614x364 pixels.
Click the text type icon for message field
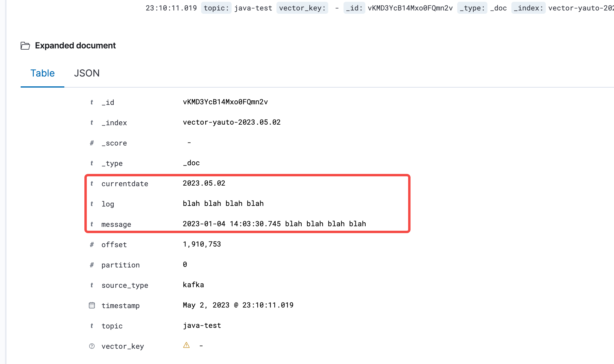(x=92, y=224)
